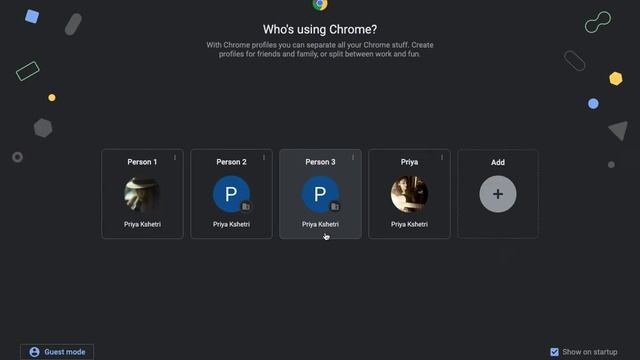640x360 pixels.
Task: Click 'Priya Kshetri' under Person 1
Action: tap(142, 224)
